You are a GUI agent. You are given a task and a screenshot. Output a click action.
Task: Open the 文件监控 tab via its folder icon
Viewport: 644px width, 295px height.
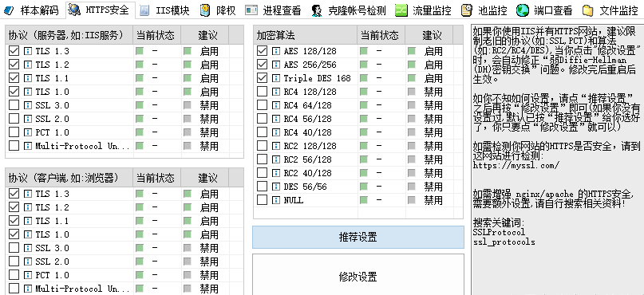(587, 10)
